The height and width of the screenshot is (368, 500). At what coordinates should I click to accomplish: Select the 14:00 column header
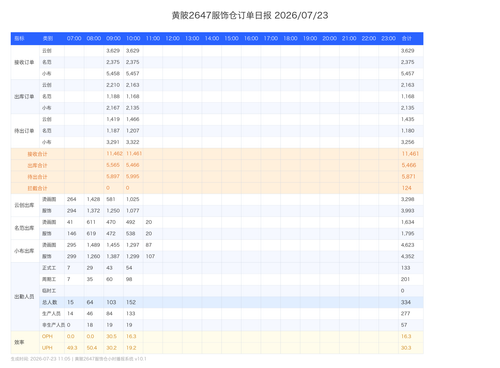coord(212,38)
